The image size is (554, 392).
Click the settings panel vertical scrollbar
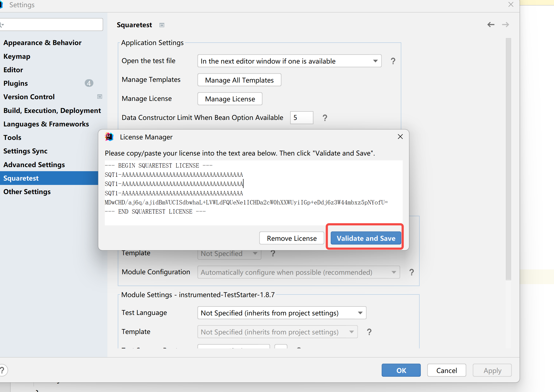(508, 159)
